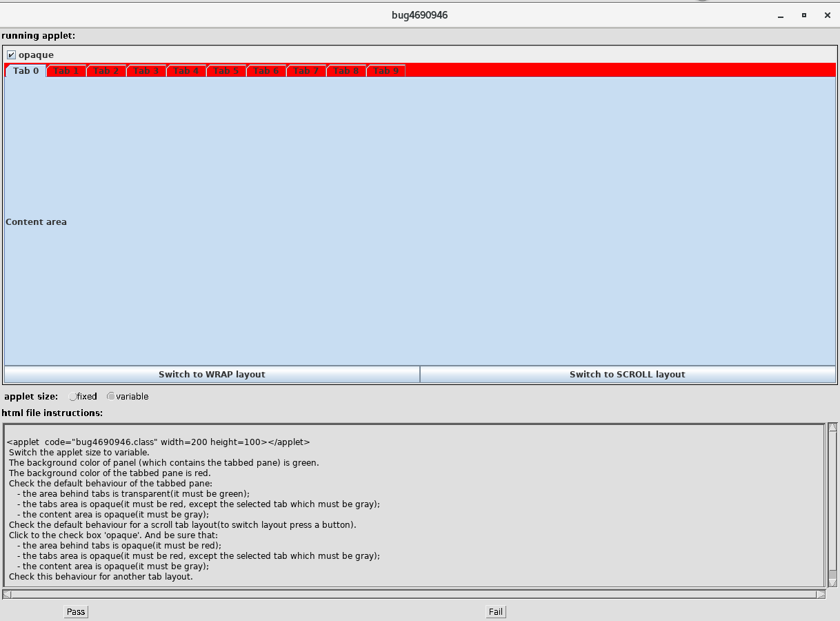Click inside the html instructions text area
This screenshot has width=840, height=621.
pyautogui.click(x=414, y=504)
